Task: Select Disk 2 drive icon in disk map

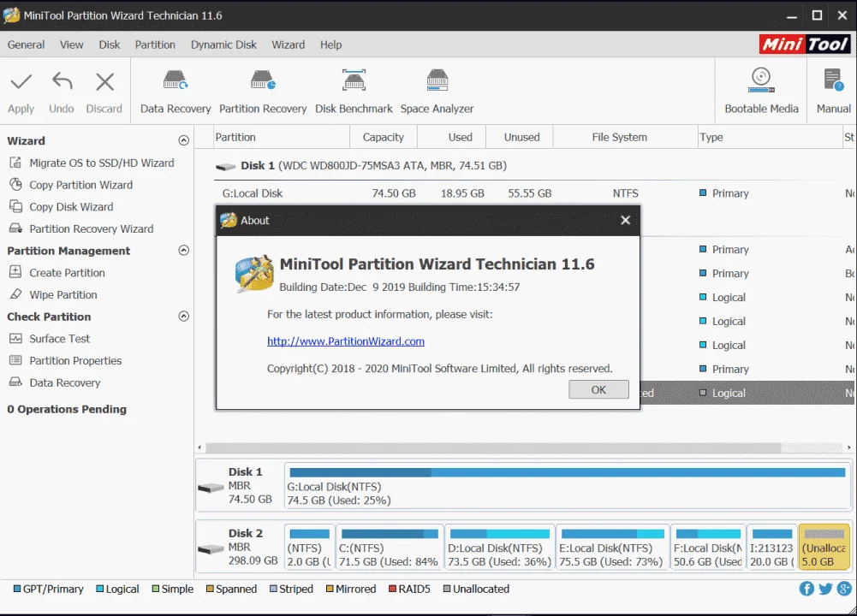Action: coord(211,548)
